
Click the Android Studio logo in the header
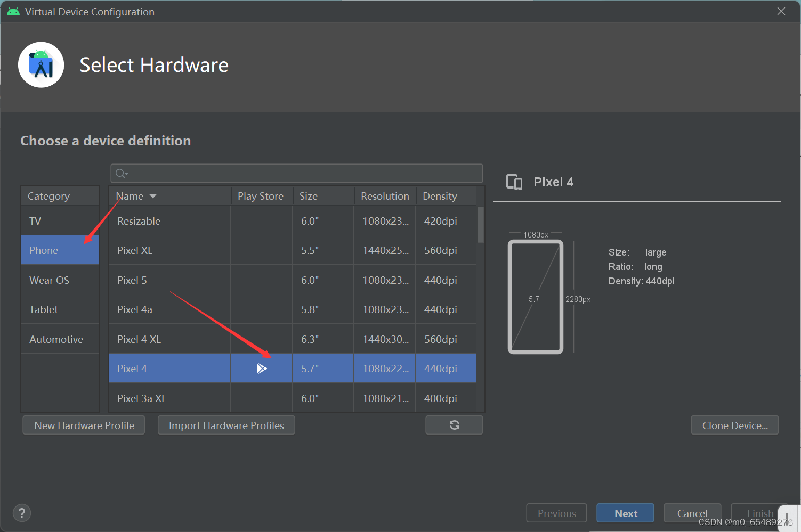point(41,65)
